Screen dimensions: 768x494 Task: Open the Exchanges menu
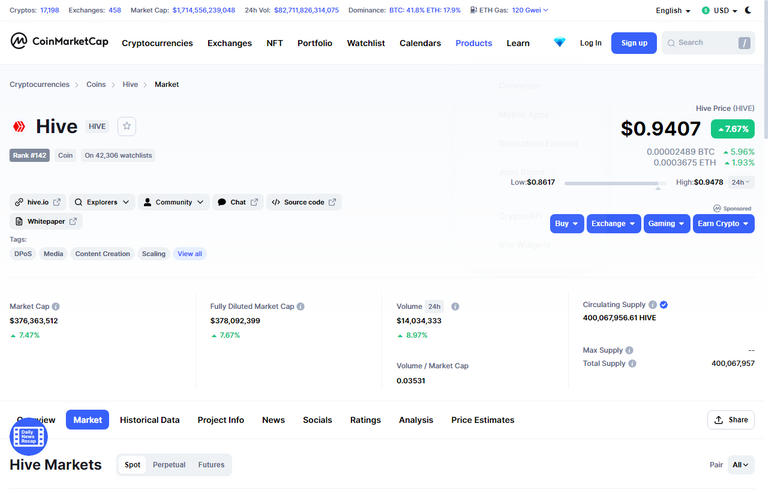pyautogui.click(x=229, y=43)
